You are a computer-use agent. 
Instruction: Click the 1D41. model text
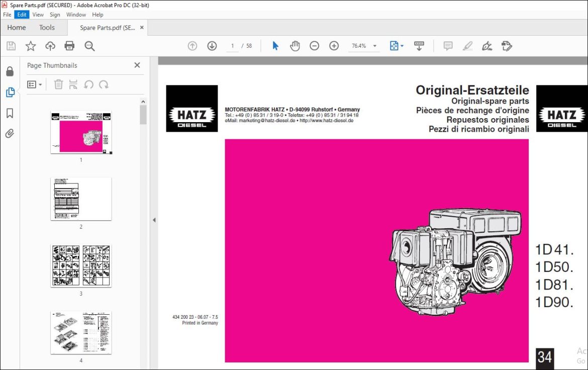click(554, 249)
